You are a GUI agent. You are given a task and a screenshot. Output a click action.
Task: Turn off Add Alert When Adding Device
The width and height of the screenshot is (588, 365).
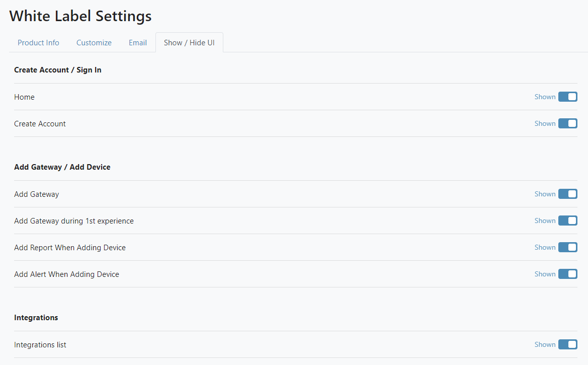tap(568, 274)
